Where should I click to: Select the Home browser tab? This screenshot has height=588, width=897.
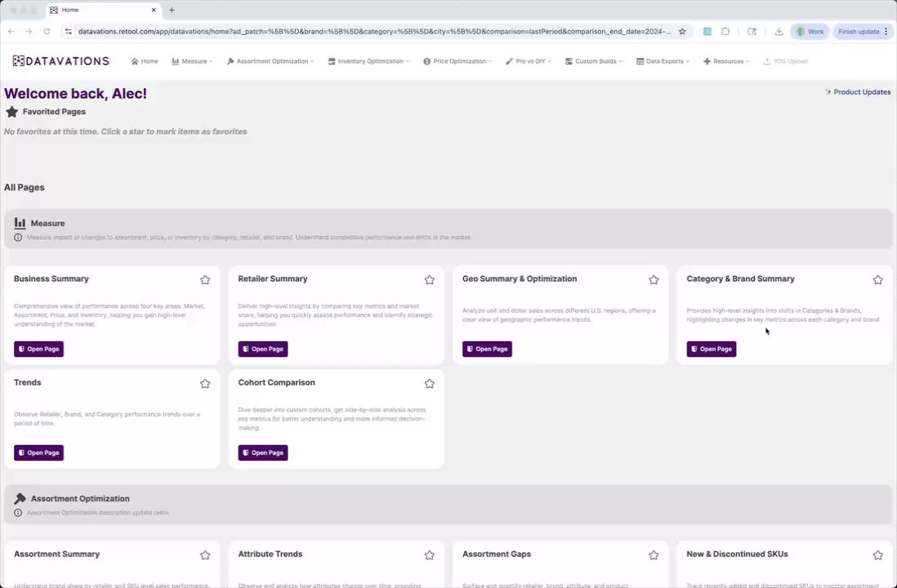point(103,10)
